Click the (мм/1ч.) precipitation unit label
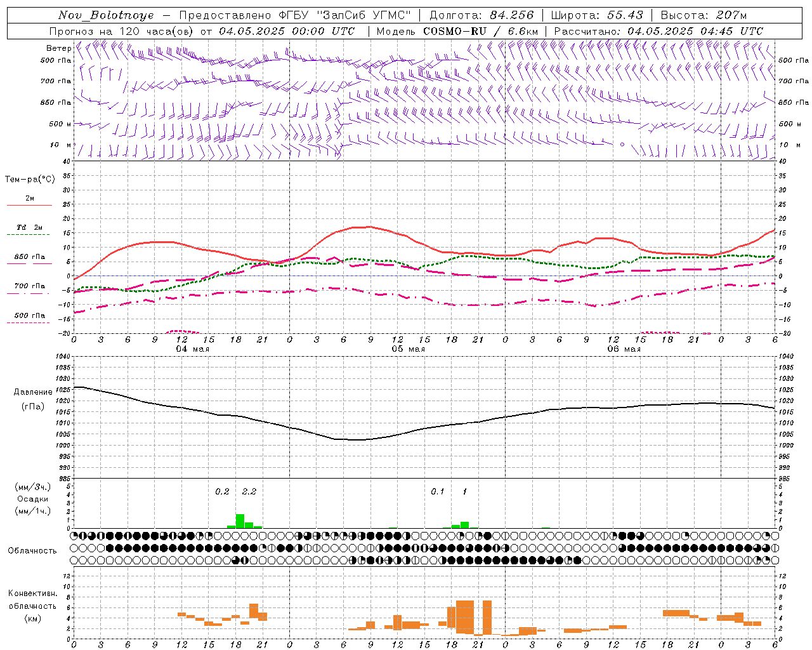Screen dimensions: 812x650 point(33,511)
